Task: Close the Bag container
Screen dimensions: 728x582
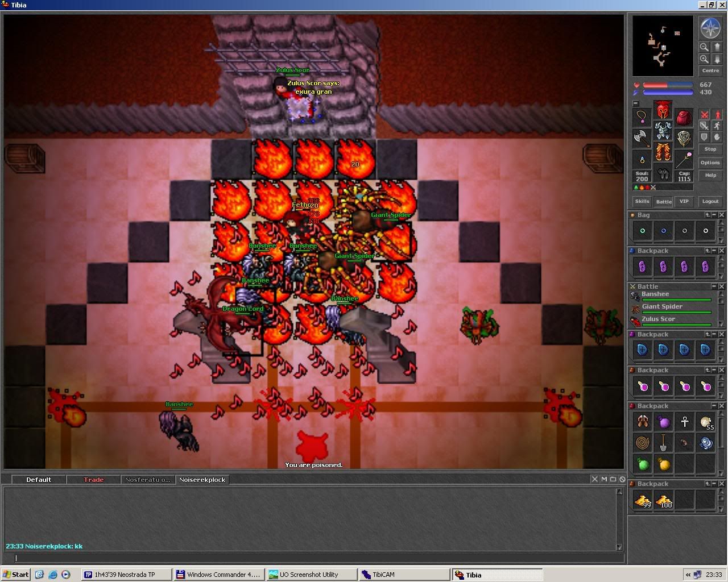Action: point(722,215)
